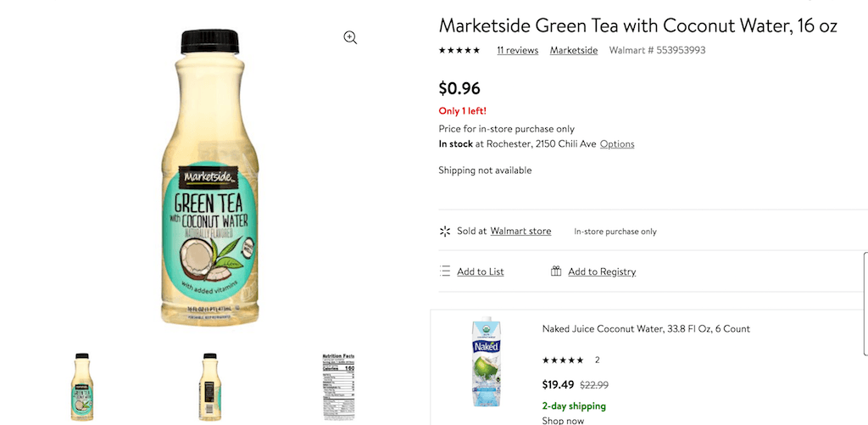Select the first bottle front thumbnail
The image size is (868, 425).
click(x=82, y=387)
